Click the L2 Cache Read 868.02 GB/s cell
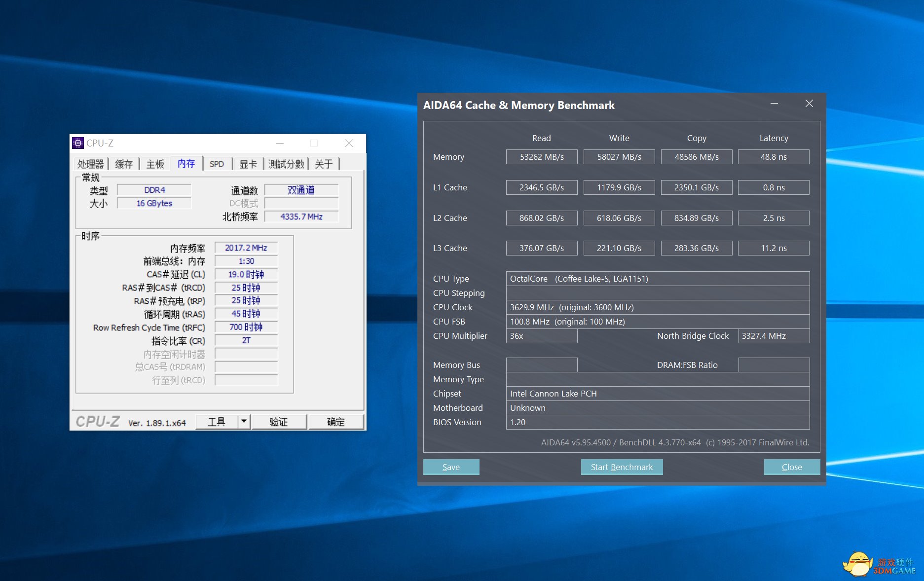This screenshot has height=581, width=924. coord(542,218)
